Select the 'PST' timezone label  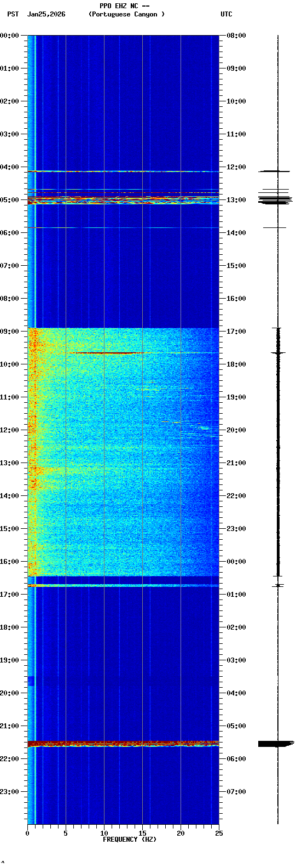13,14
